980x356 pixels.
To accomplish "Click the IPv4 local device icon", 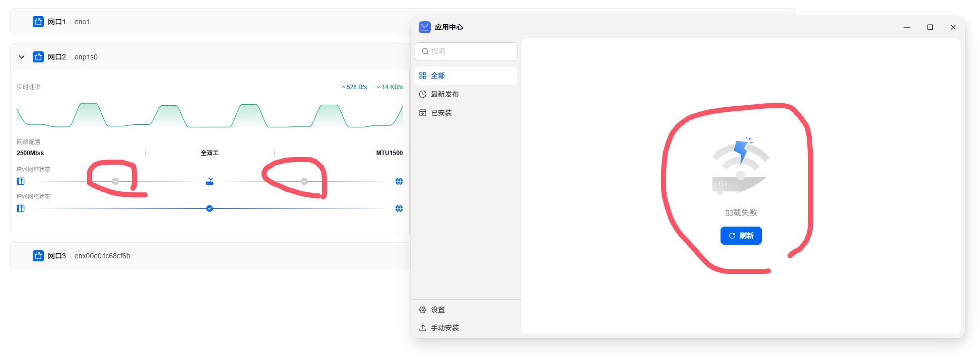I will [21, 181].
